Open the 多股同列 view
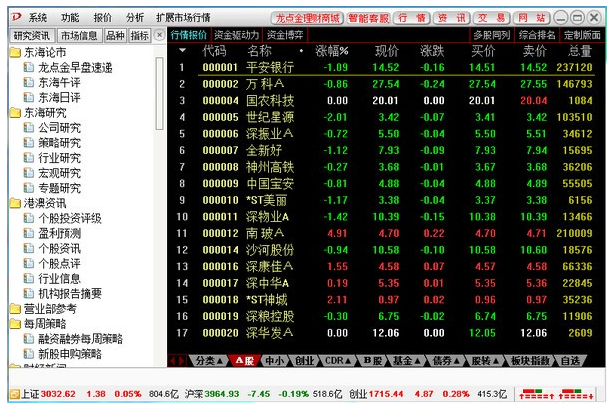Image resolution: width=613 pixels, height=413 pixels. click(x=492, y=35)
